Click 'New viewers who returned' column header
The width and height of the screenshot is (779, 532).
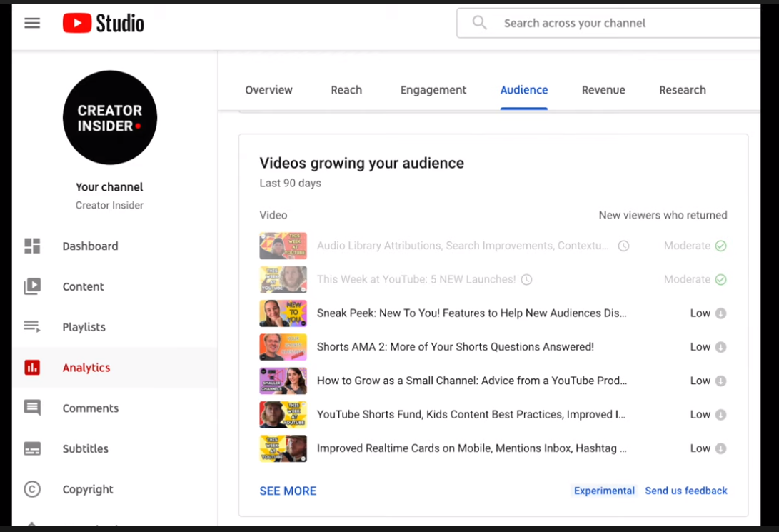coord(663,215)
